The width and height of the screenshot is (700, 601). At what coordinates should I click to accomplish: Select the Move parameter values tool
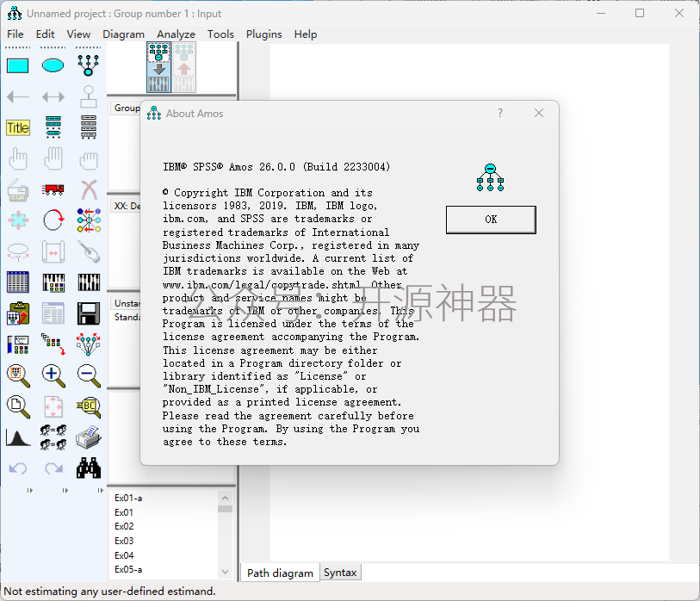[x=18, y=251]
